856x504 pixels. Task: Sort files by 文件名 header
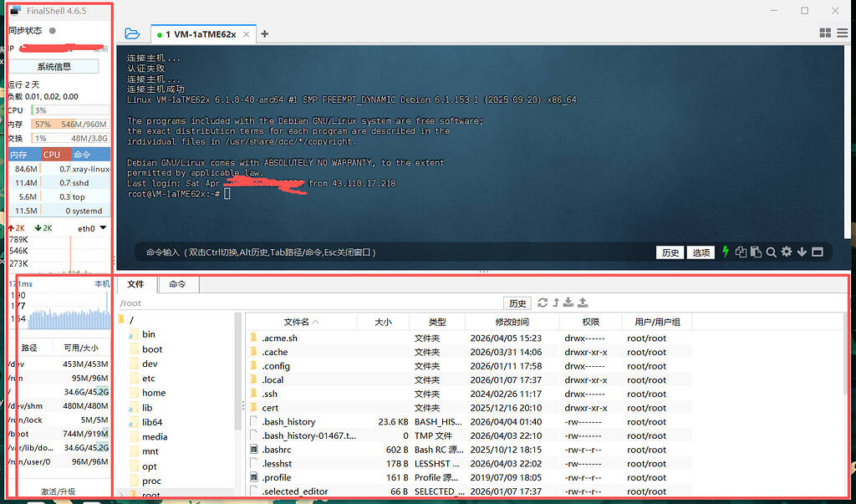(x=301, y=322)
